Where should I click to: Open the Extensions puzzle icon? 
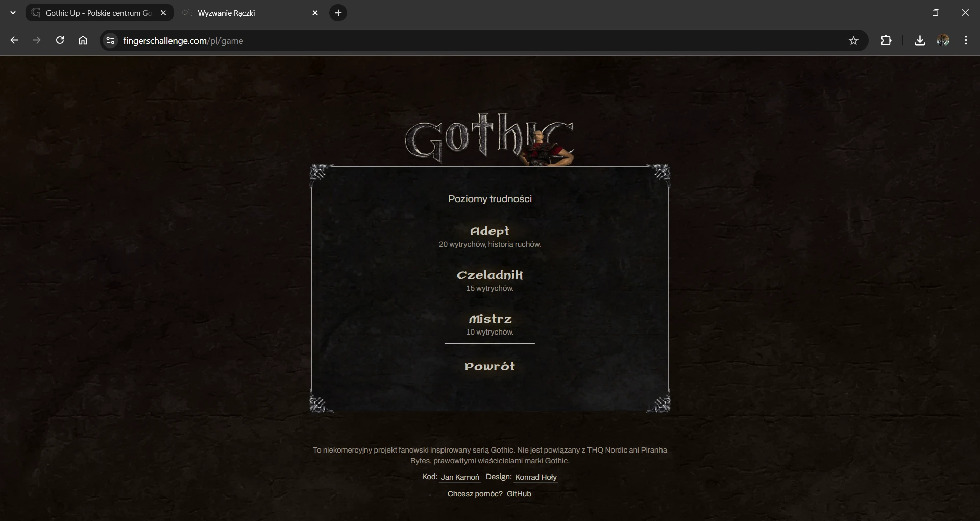[886, 40]
